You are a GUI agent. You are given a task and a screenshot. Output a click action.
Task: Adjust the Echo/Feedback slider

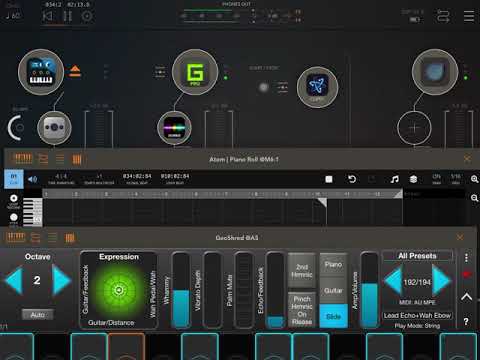(x=275, y=290)
